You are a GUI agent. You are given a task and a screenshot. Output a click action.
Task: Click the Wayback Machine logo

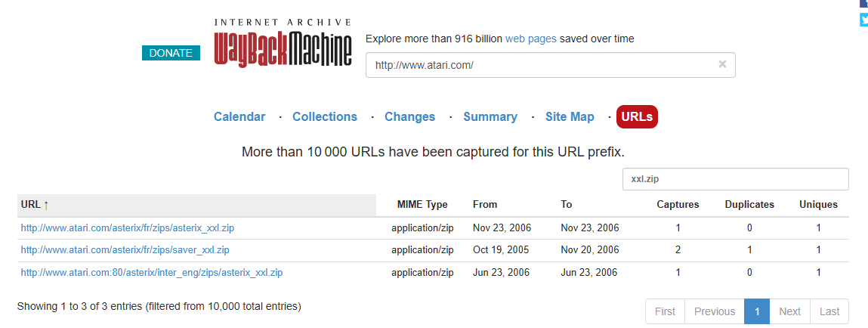[x=283, y=42]
